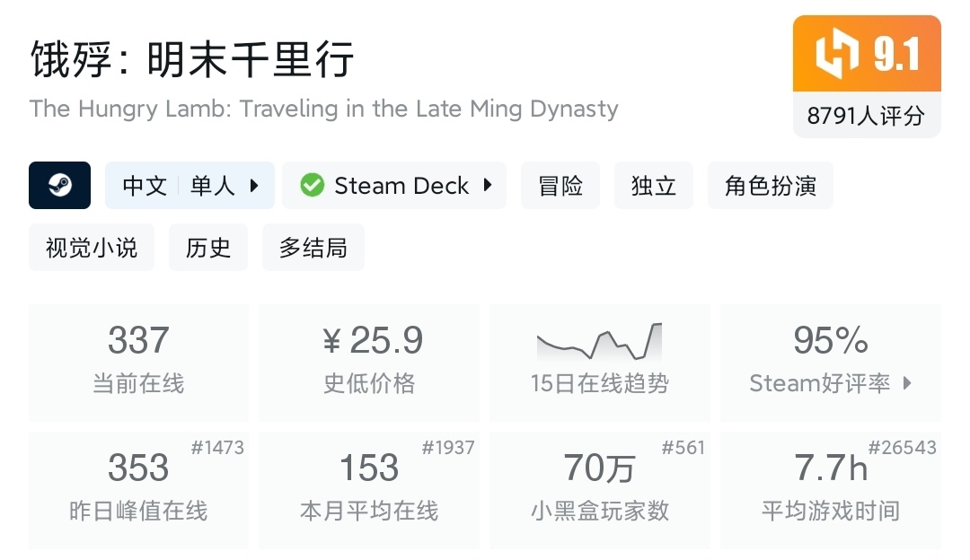Click the green Steam Deck verified checkmark

pyautogui.click(x=313, y=186)
